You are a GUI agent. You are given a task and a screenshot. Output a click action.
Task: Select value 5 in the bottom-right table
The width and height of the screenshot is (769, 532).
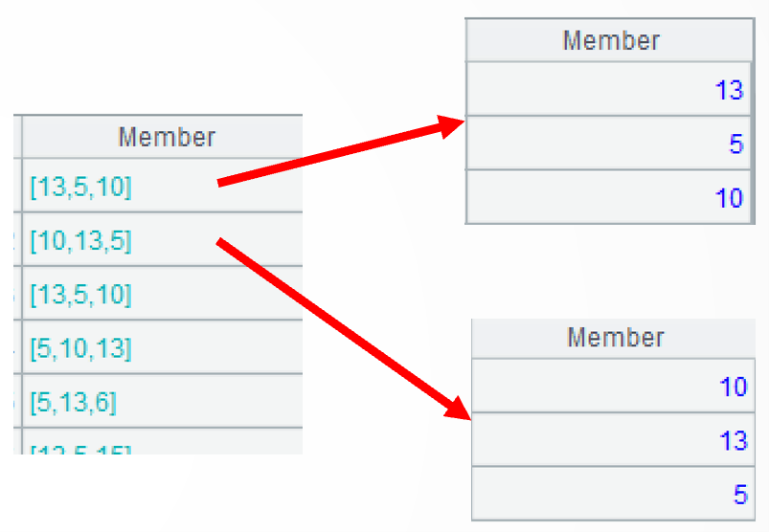739,495
